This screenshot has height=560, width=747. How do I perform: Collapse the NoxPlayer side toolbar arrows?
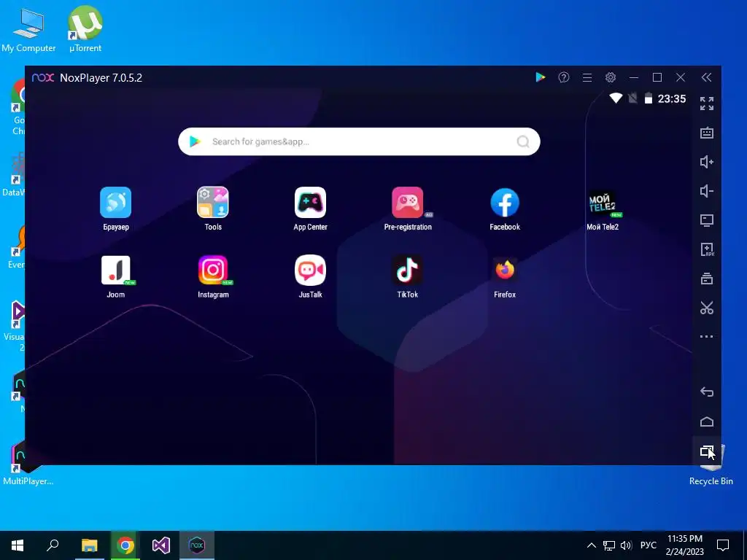tap(706, 77)
